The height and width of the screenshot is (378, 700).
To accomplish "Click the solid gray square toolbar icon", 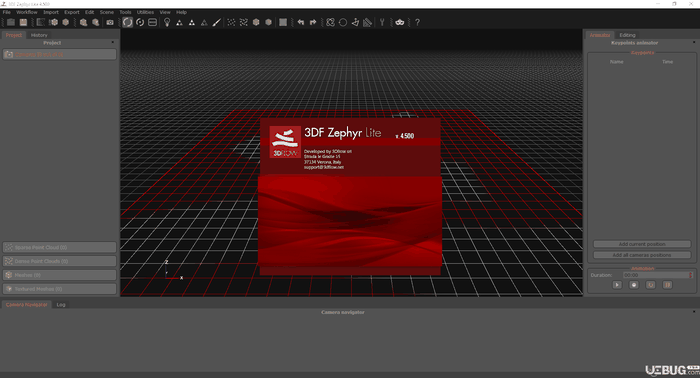I will click(x=283, y=22).
